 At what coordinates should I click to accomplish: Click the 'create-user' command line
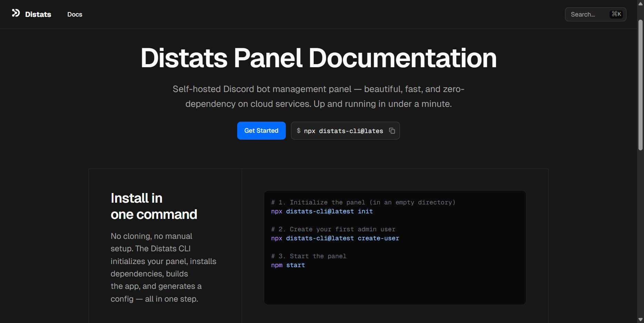(335, 238)
